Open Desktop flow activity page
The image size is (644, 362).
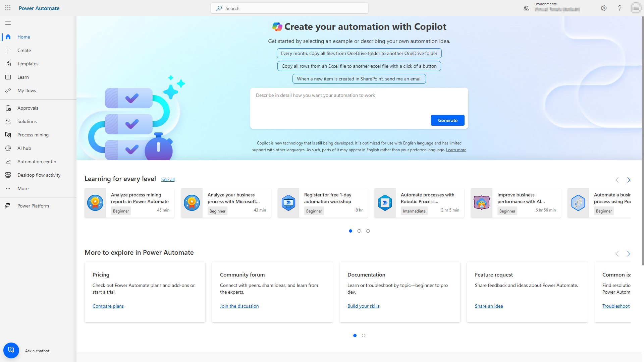click(x=38, y=175)
